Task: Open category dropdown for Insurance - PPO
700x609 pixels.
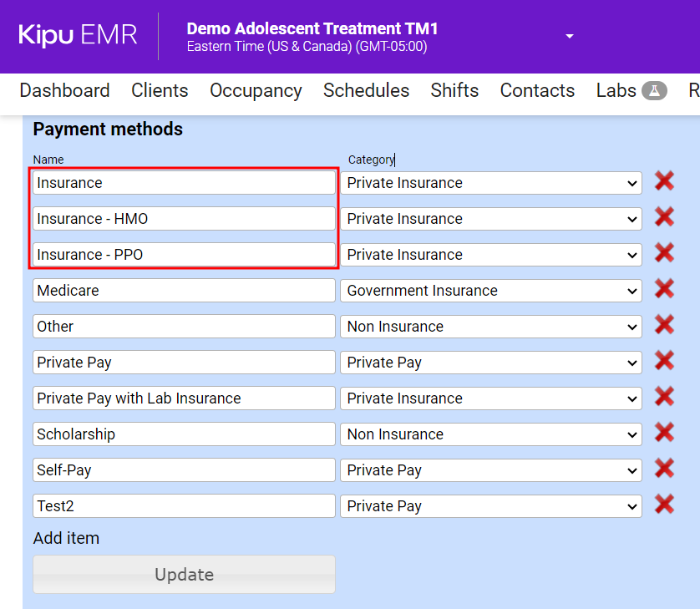Action: point(490,255)
